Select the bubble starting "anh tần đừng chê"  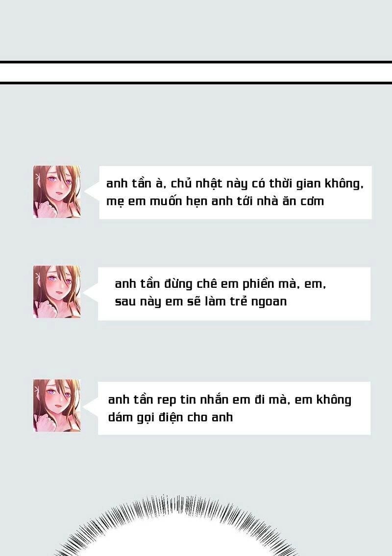[234, 294]
